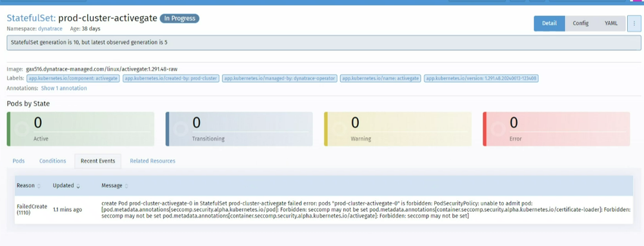This screenshot has height=246, width=644.
Task: Select the Recent Events tab
Action: [97, 161]
